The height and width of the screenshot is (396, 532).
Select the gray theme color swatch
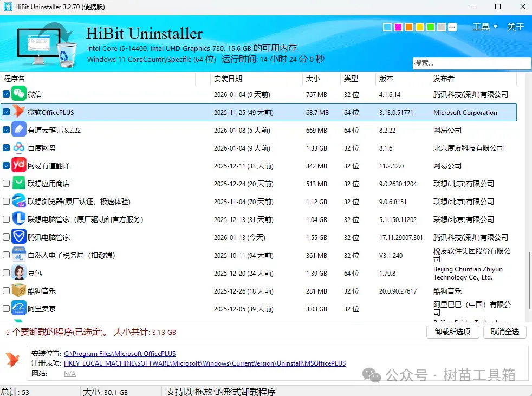coord(441,27)
